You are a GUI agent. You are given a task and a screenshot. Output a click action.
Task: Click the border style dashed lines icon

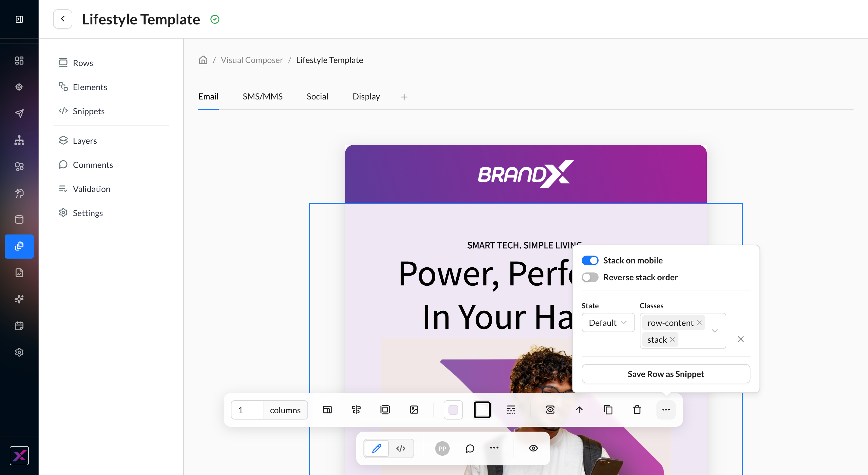[x=511, y=410]
